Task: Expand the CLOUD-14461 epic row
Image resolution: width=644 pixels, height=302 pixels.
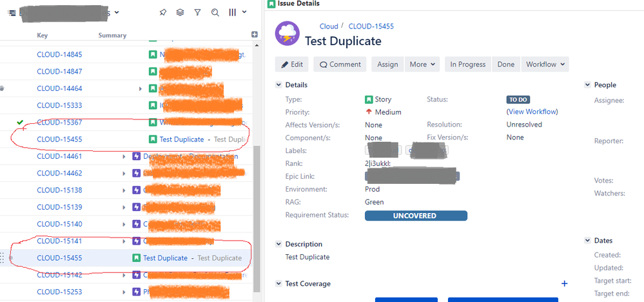Action: click(x=124, y=157)
